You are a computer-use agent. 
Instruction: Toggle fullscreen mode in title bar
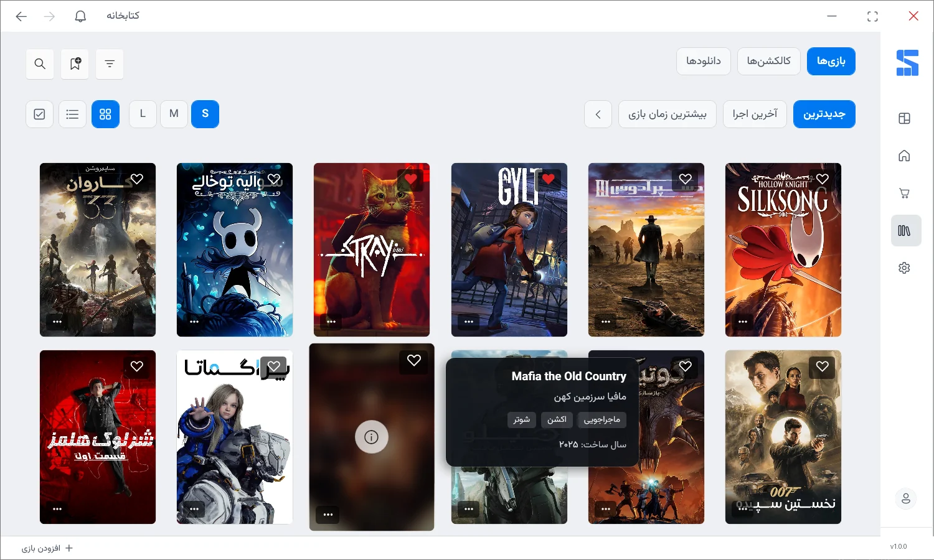[872, 16]
